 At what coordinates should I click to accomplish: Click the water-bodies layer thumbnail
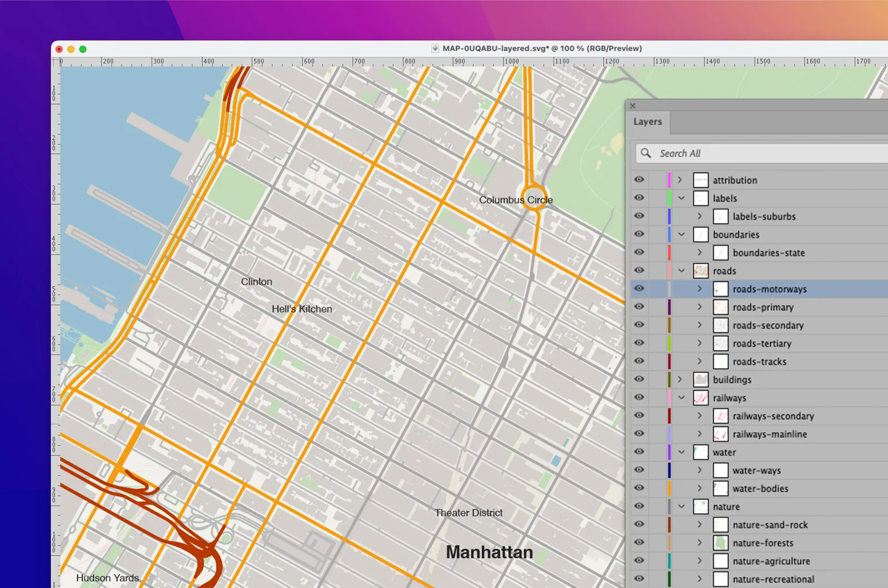pos(720,489)
